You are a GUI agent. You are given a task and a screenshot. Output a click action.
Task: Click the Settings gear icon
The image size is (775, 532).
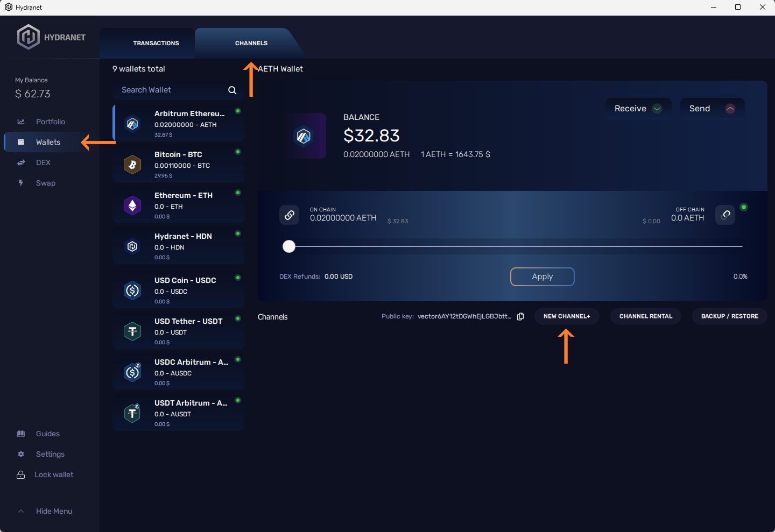click(x=21, y=454)
